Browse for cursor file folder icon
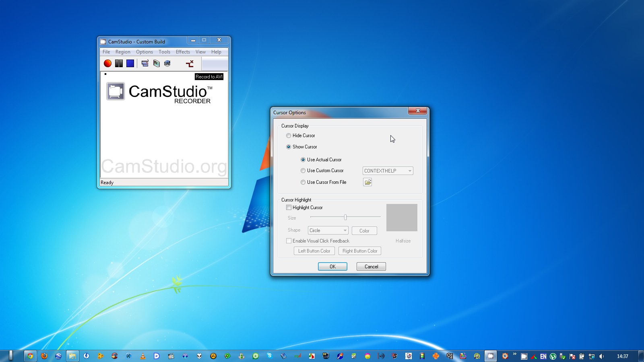The width and height of the screenshot is (644, 362). [367, 182]
